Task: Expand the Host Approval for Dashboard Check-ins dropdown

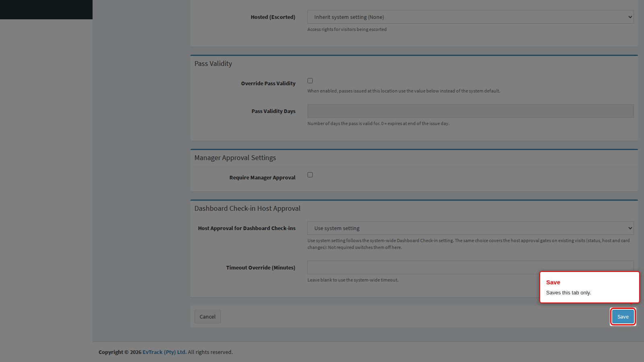Action: [x=471, y=228]
